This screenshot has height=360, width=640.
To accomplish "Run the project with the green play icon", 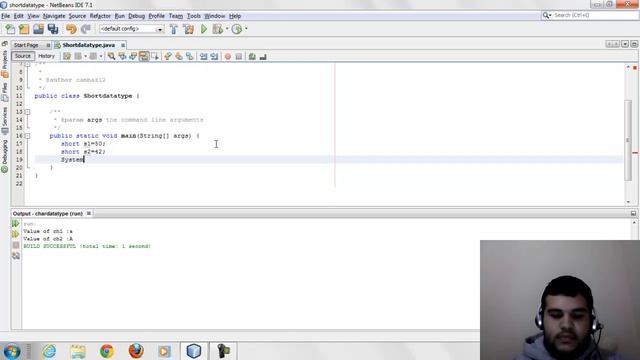I will coord(204,29).
